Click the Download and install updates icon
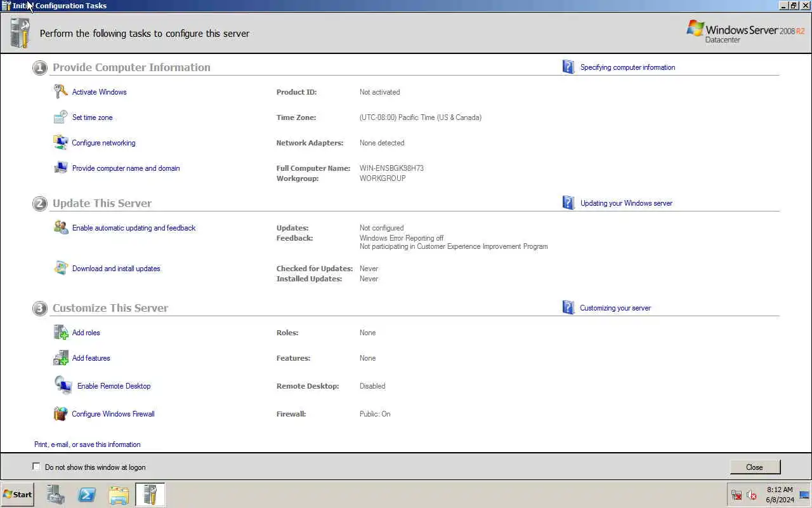812x508 pixels. [x=61, y=268]
